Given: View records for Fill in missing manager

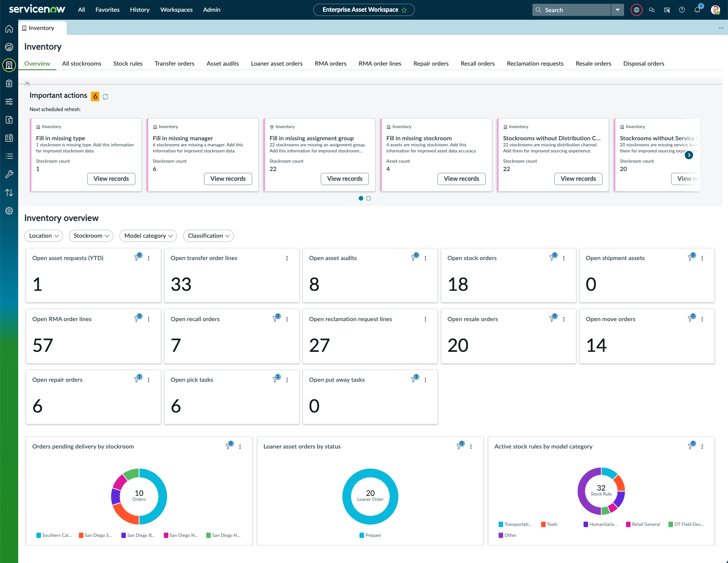Looking at the screenshot, I should point(228,179).
